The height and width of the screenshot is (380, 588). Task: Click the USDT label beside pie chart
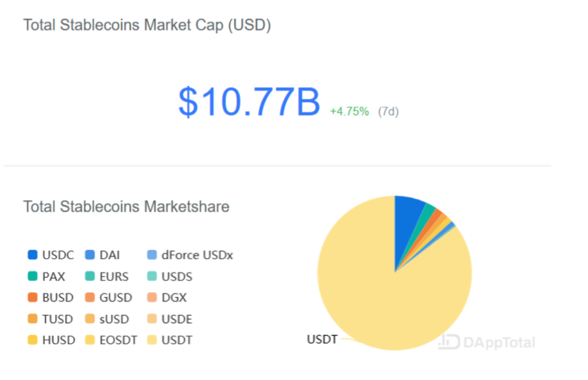tap(322, 339)
